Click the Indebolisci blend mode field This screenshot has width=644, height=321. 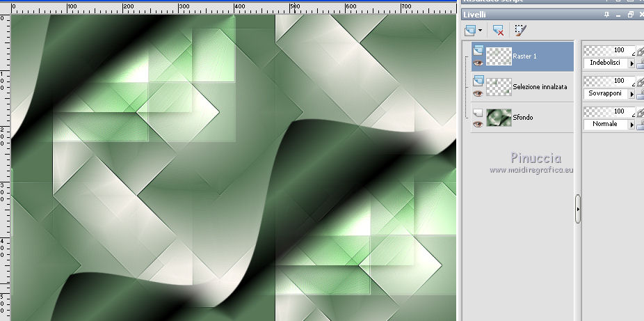coord(606,63)
